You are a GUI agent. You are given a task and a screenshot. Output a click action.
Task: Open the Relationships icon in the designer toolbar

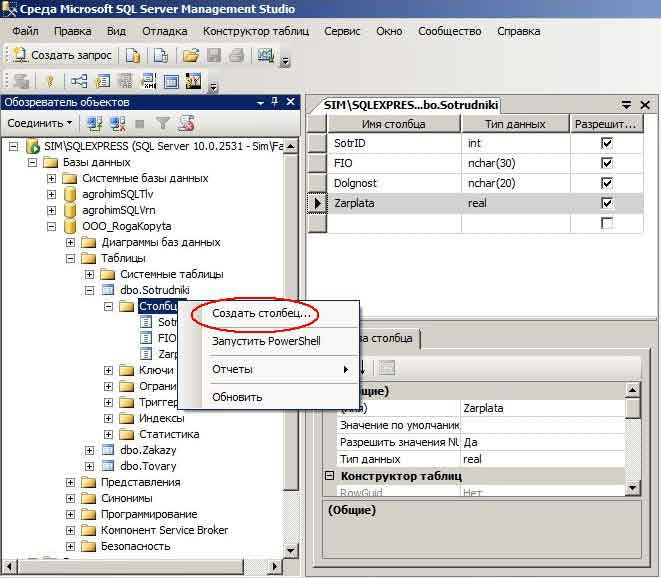79,81
